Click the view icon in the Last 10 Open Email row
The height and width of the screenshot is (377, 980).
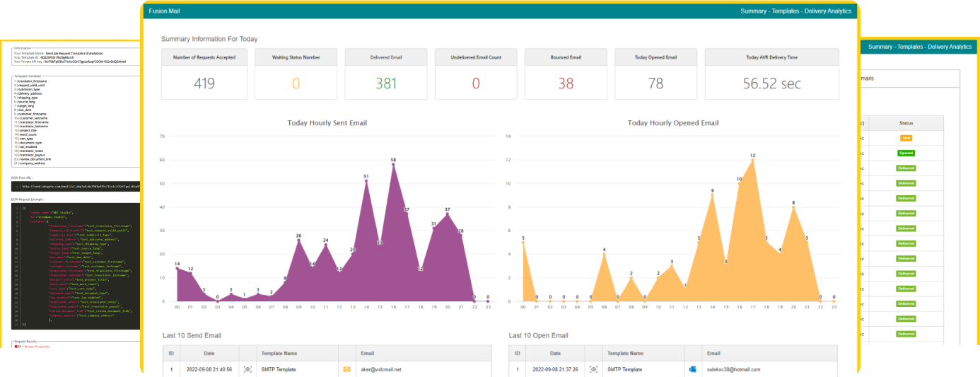point(594,369)
